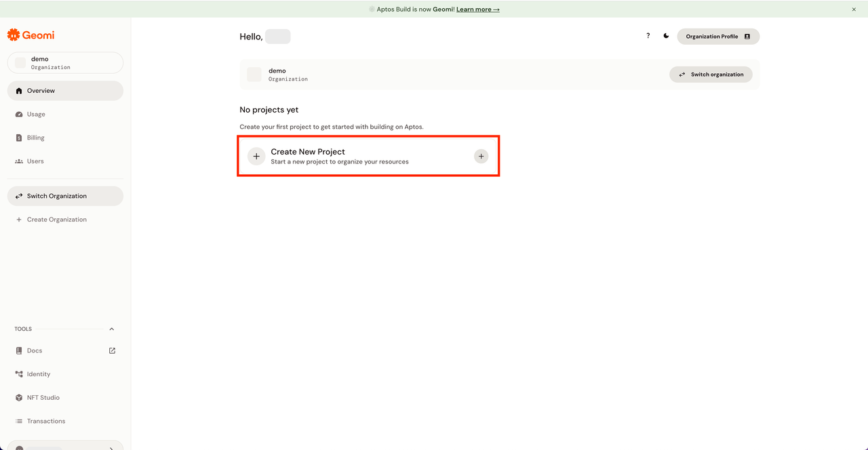Click the Users people icon
The height and width of the screenshot is (450, 868).
click(19, 161)
